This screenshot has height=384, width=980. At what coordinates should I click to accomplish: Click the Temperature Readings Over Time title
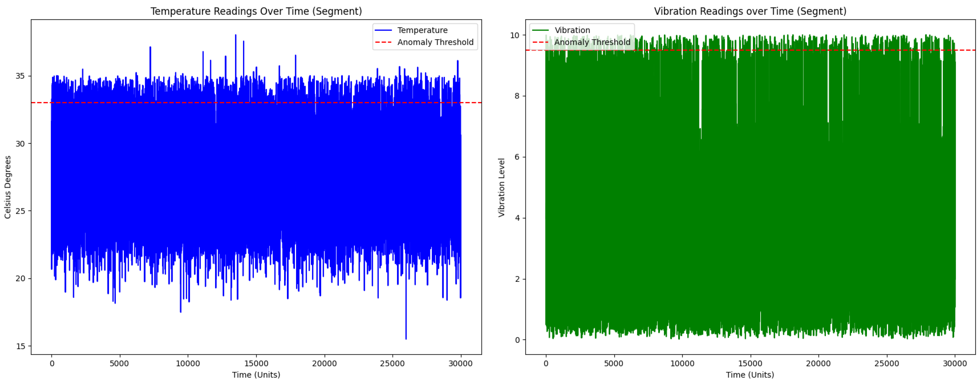[x=256, y=11]
